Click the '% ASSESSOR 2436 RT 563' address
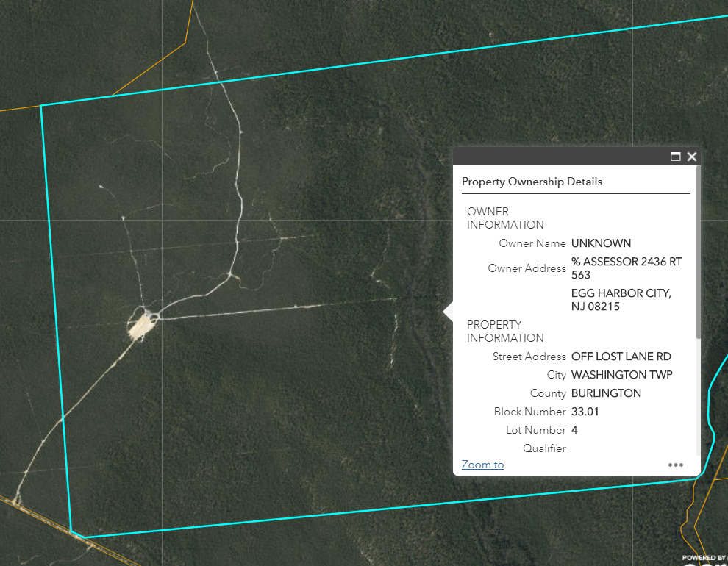 coord(626,268)
